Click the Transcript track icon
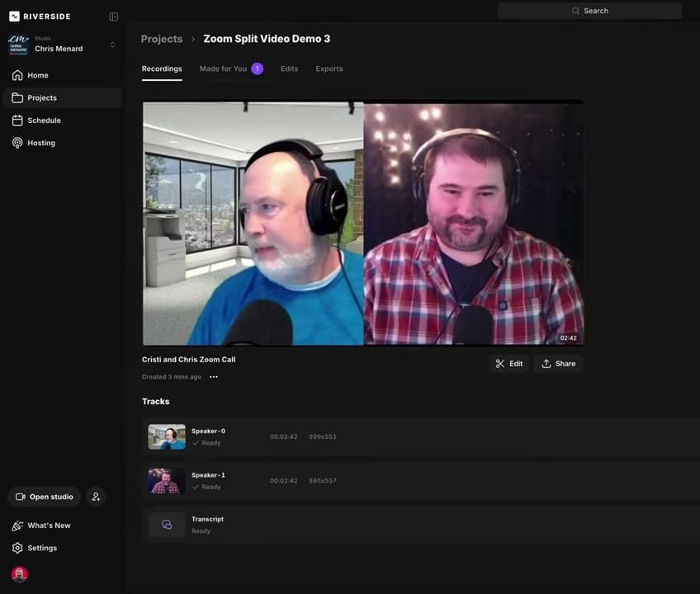This screenshot has height=594, width=700. pyautogui.click(x=167, y=525)
